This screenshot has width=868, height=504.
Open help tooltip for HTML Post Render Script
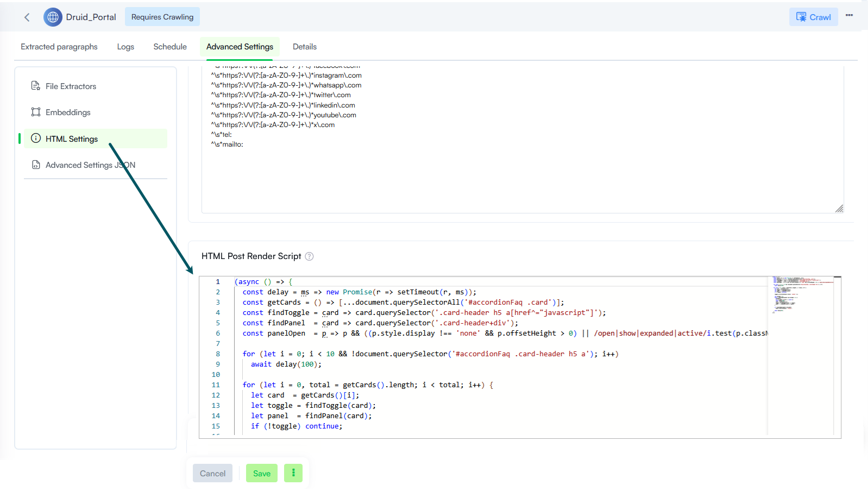[x=309, y=256]
